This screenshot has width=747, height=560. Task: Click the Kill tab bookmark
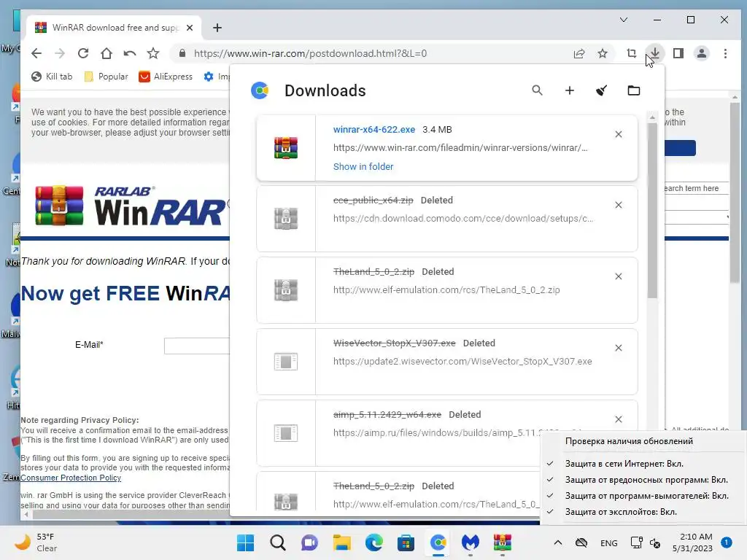52,76
